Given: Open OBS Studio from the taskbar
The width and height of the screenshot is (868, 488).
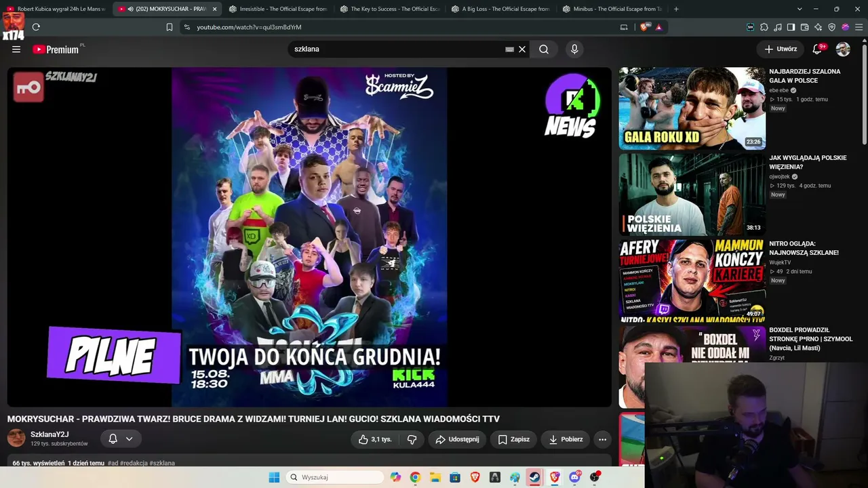Looking at the screenshot, I should (595, 477).
